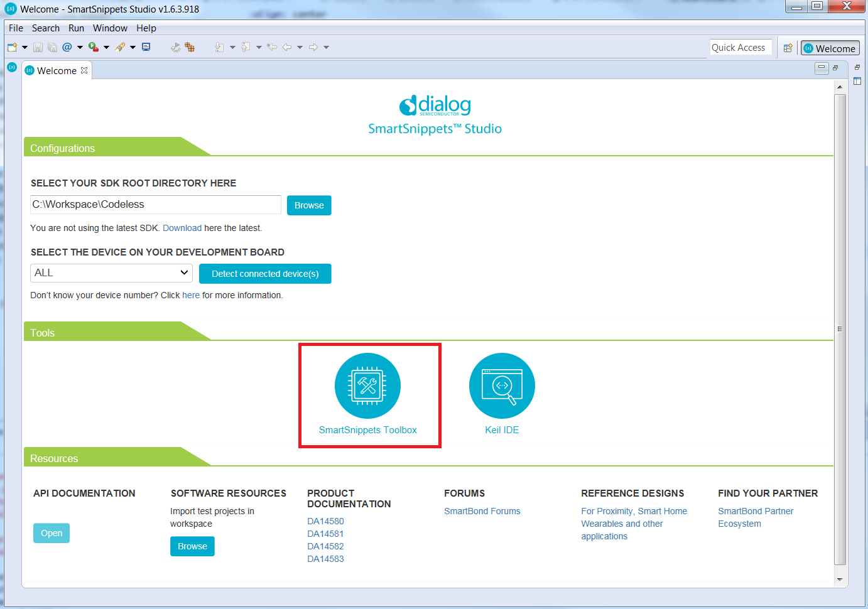The image size is (868, 609).
Task: Maximize the Welcome editor view
Action: (x=835, y=68)
